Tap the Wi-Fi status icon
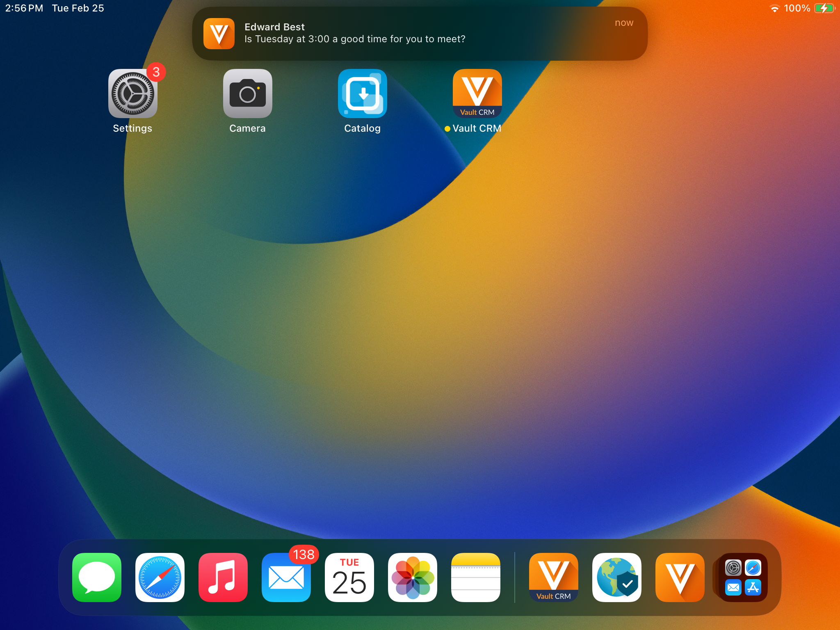Viewport: 840px width, 630px height. [774, 9]
